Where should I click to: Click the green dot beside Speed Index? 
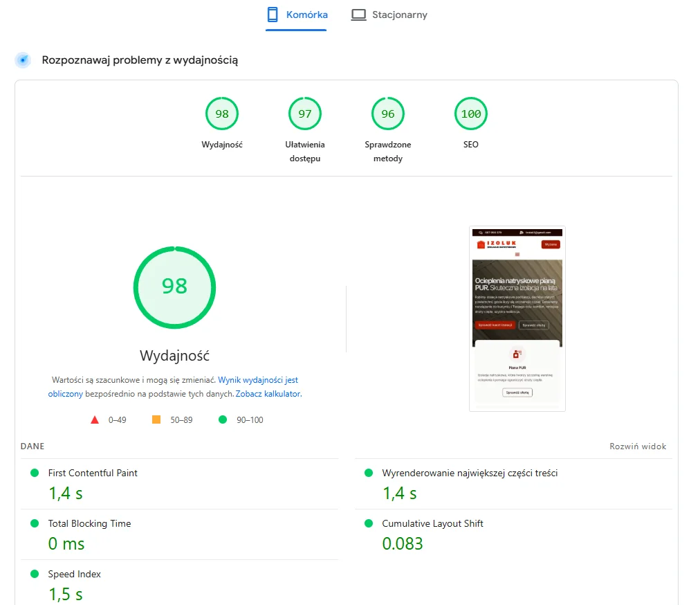click(35, 574)
